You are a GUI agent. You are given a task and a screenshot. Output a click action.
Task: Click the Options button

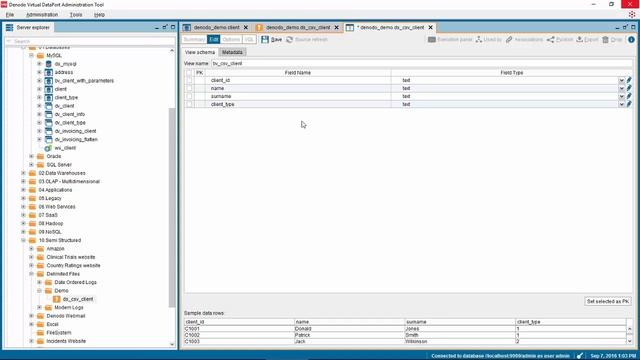231,40
